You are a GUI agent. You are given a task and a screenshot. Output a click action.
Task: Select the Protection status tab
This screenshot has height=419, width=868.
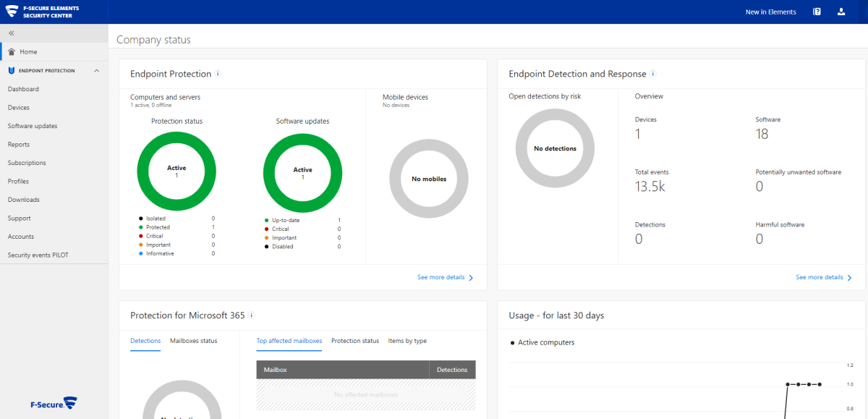point(355,341)
